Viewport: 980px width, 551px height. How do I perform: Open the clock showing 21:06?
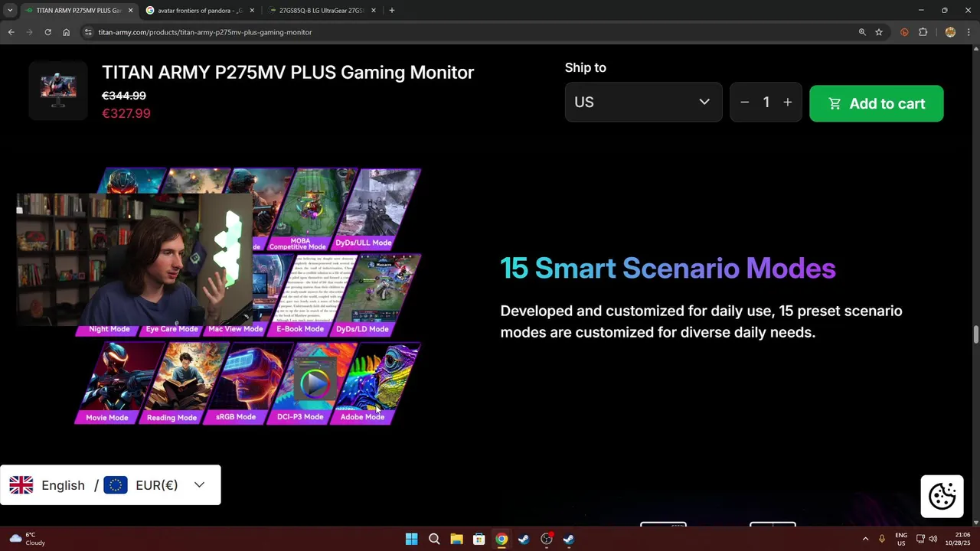click(x=961, y=539)
